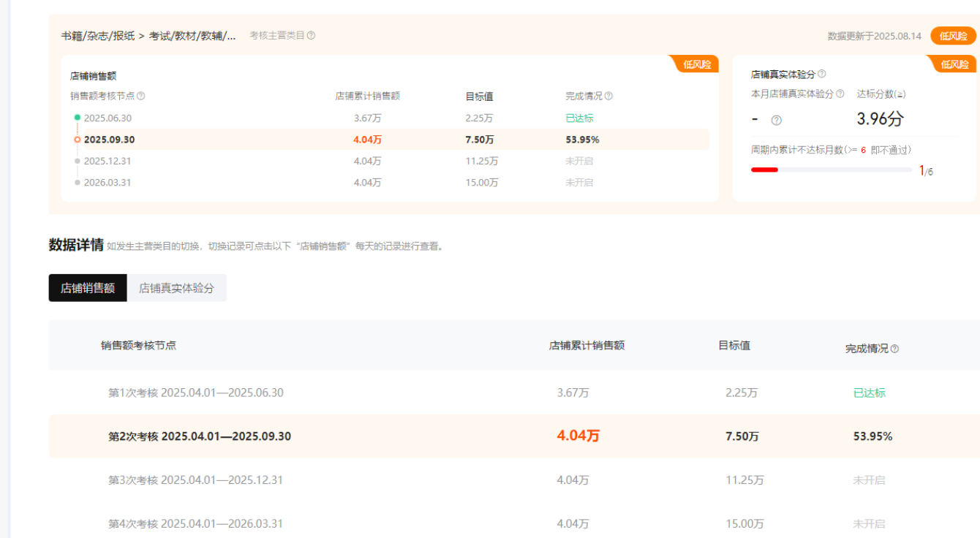Click the 第3次考核 2025.04.01—2025.12.31 row
This screenshot has height=538, width=980.
point(196,480)
